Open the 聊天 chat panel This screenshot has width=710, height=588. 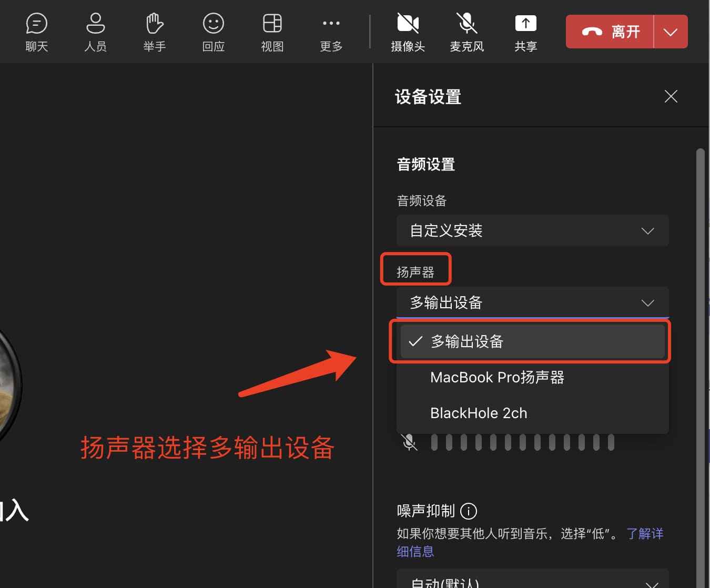pyautogui.click(x=37, y=32)
